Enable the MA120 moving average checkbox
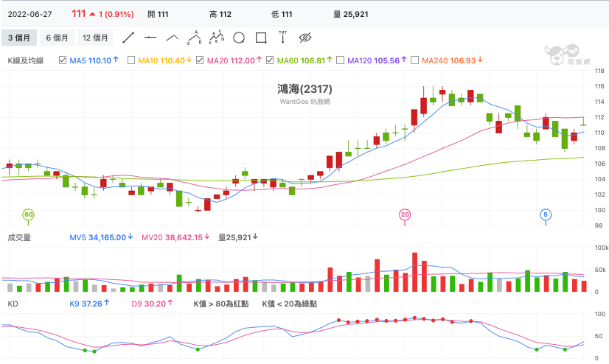This screenshot has height=364, width=609. pyautogui.click(x=340, y=60)
